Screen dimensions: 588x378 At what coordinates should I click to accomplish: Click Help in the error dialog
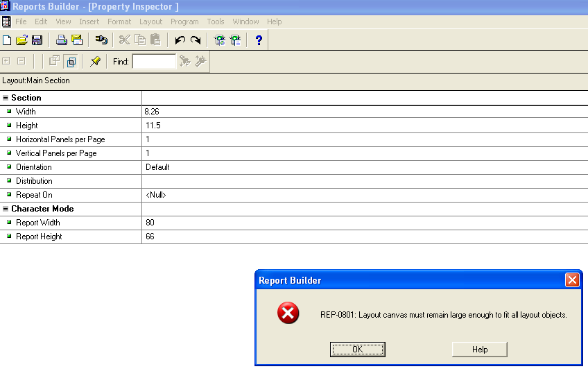pos(480,350)
